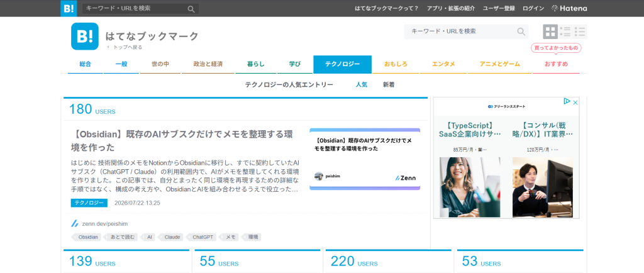Close the advertisement with X icon

click(575, 103)
